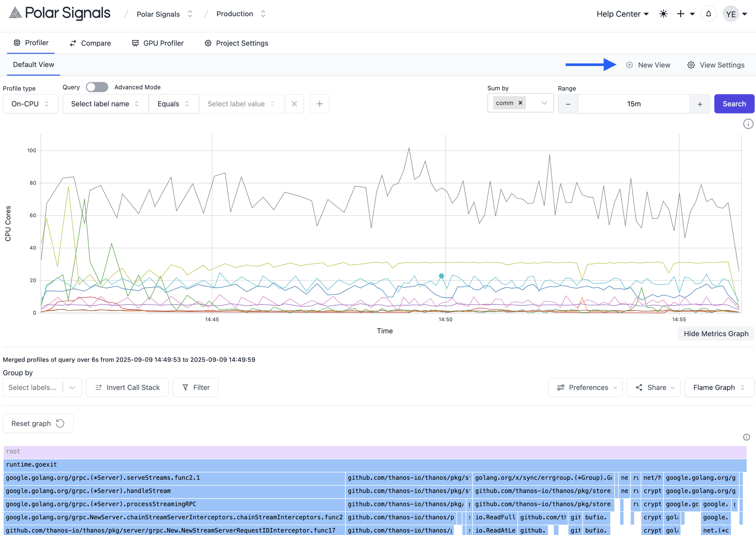
Task: Expand the Flame Graph view selector
Action: coord(719,387)
